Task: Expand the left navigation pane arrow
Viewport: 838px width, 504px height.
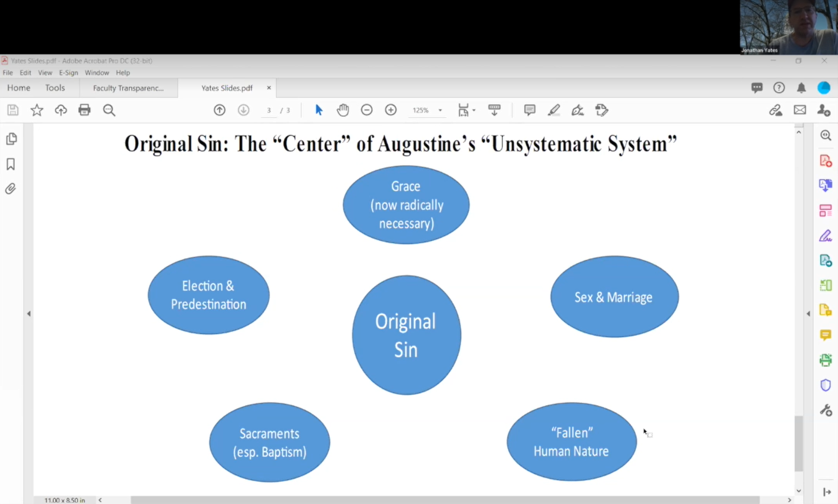Action: (x=29, y=313)
